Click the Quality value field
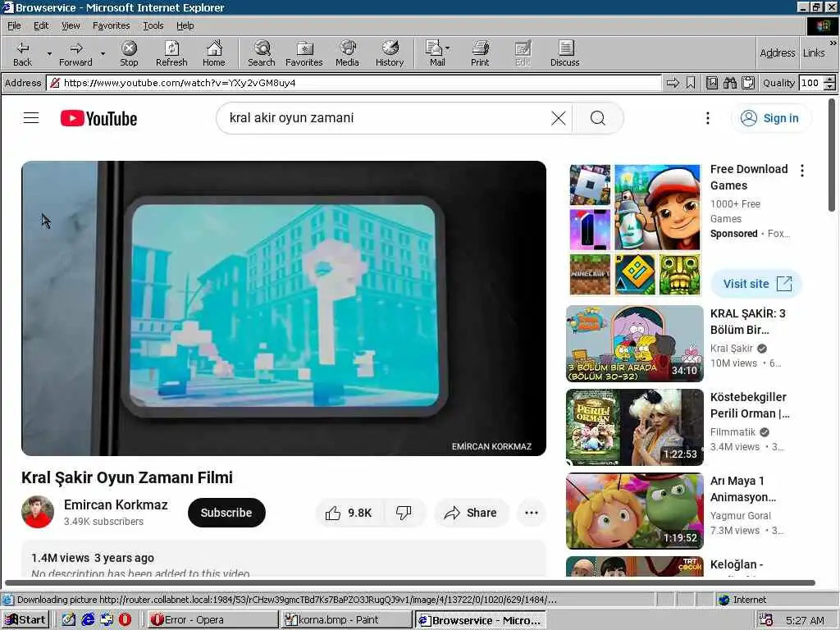 (811, 83)
